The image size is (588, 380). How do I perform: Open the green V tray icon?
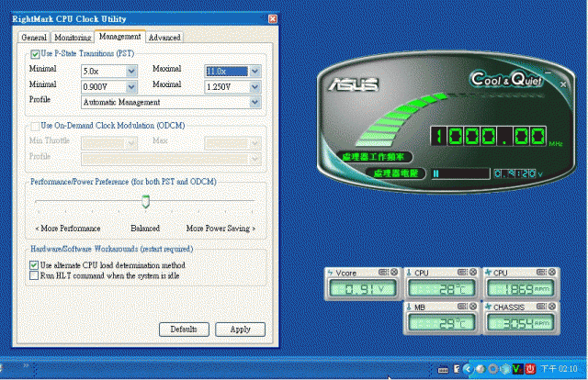tap(518, 369)
